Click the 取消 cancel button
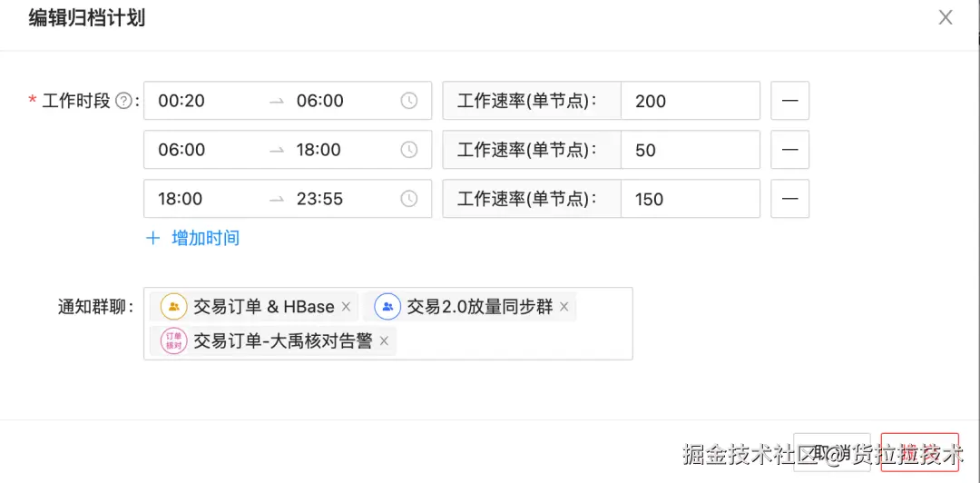Viewport: 980px width, 483px height. [831, 452]
